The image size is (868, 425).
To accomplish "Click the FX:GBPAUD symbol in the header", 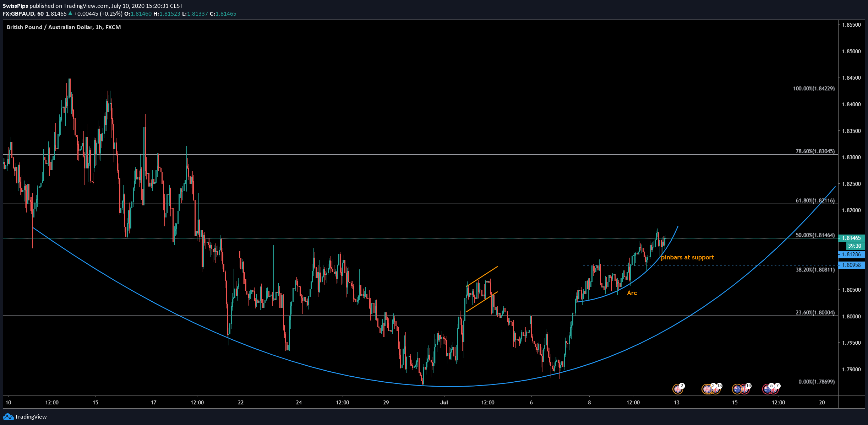I will (18, 14).
